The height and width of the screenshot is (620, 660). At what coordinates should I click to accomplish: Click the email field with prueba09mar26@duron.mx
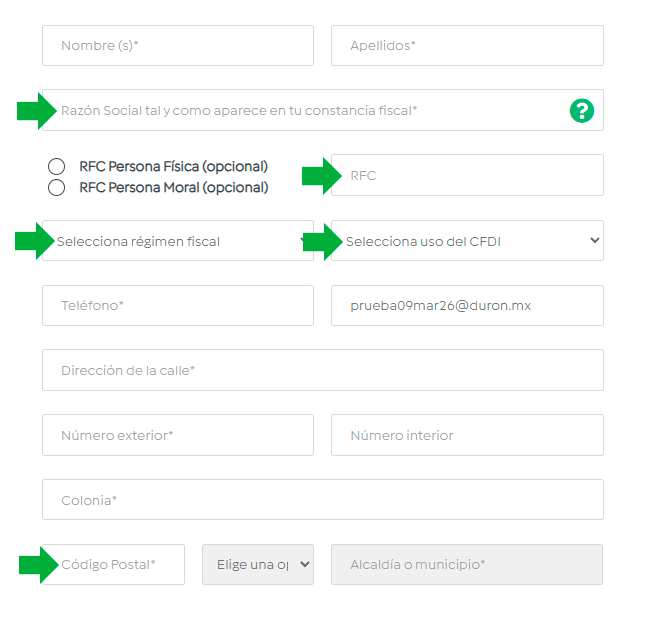[467, 305]
